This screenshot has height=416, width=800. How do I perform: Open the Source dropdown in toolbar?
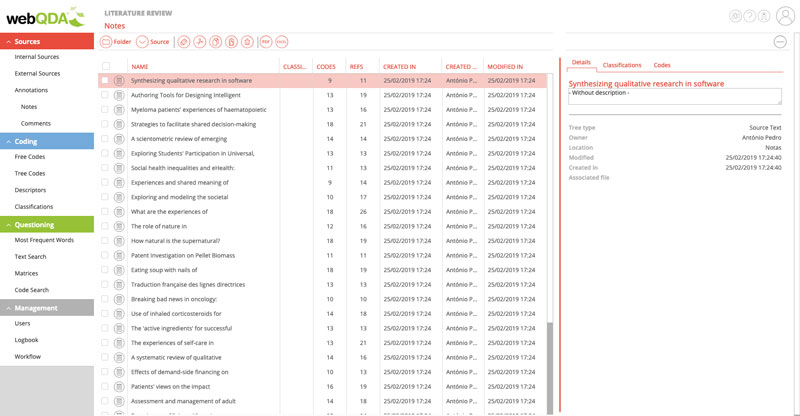pyautogui.click(x=142, y=42)
